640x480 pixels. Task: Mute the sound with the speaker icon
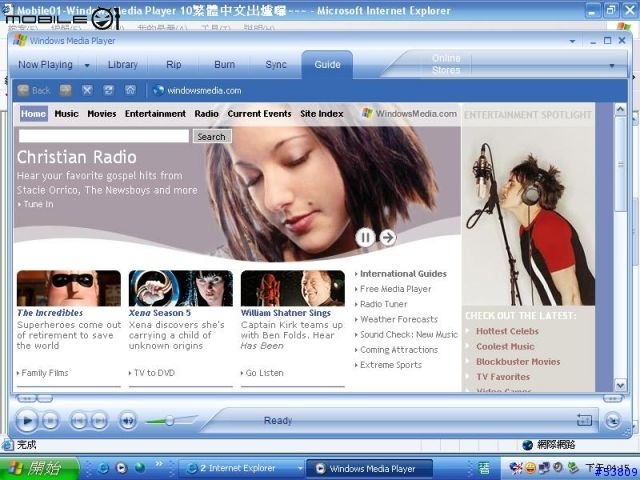tap(128, 421)
